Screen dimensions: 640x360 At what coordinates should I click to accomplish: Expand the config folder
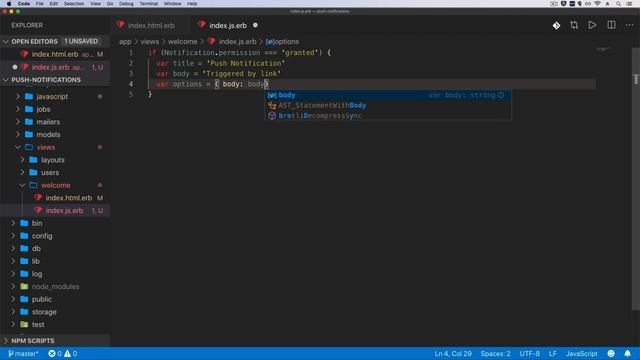(55, 236)
